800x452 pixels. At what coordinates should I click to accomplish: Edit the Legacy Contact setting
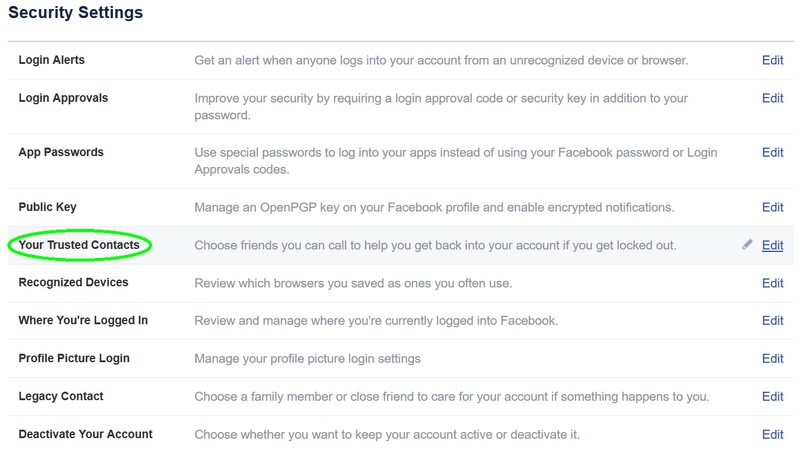772,397
